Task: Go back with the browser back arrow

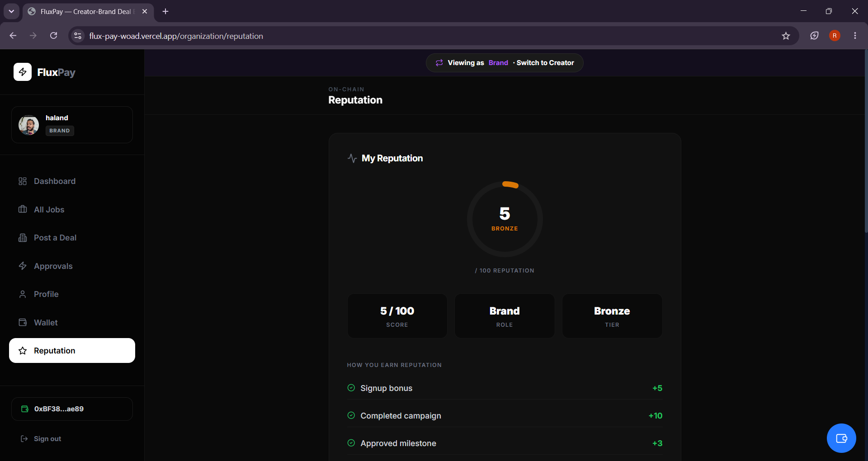Action: tap(13, 36)
